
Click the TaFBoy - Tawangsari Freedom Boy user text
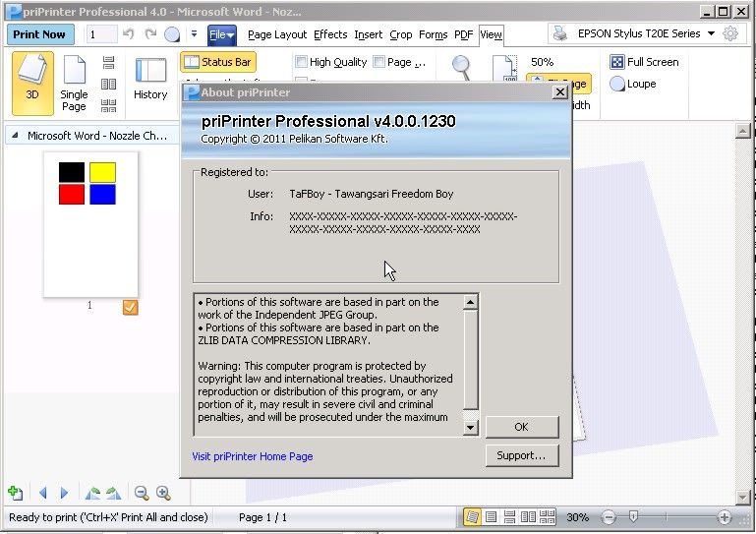coord(372,194)
